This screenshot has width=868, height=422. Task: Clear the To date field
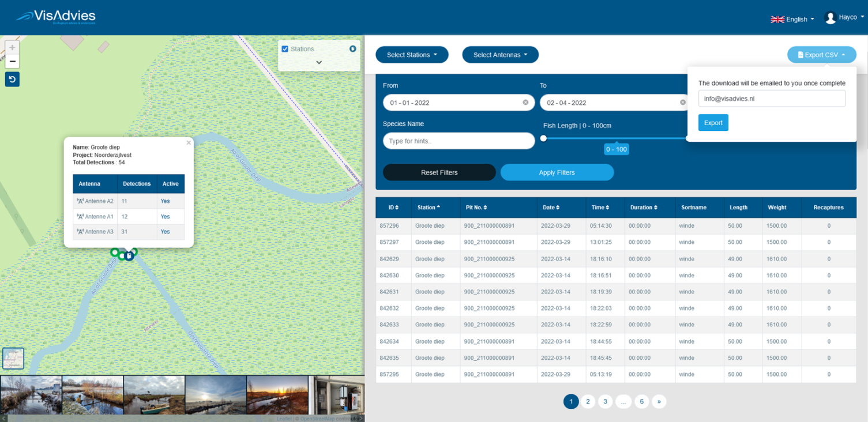682,103
